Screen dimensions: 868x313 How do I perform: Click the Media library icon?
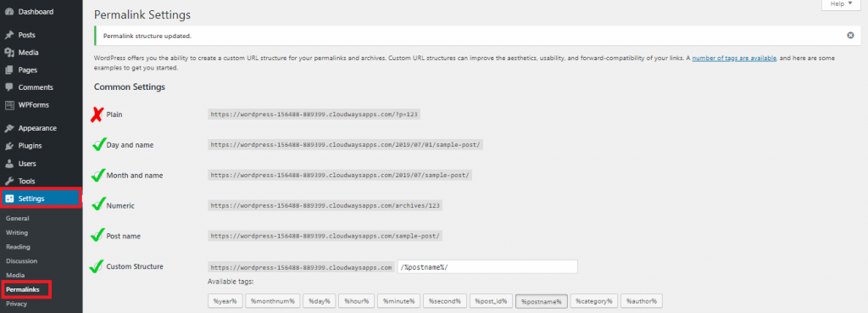(x=8, y=53)
